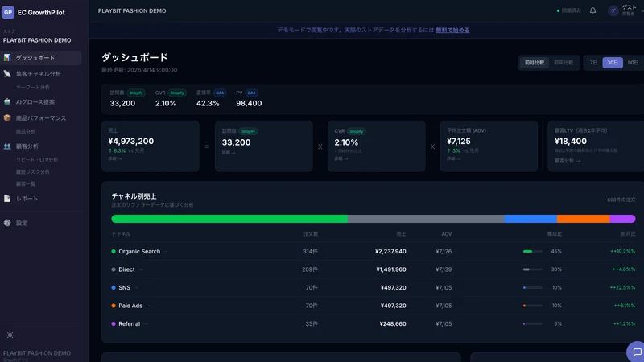
Task: Click ¥2,237,940 Organic Search sales
Action: 390,252
